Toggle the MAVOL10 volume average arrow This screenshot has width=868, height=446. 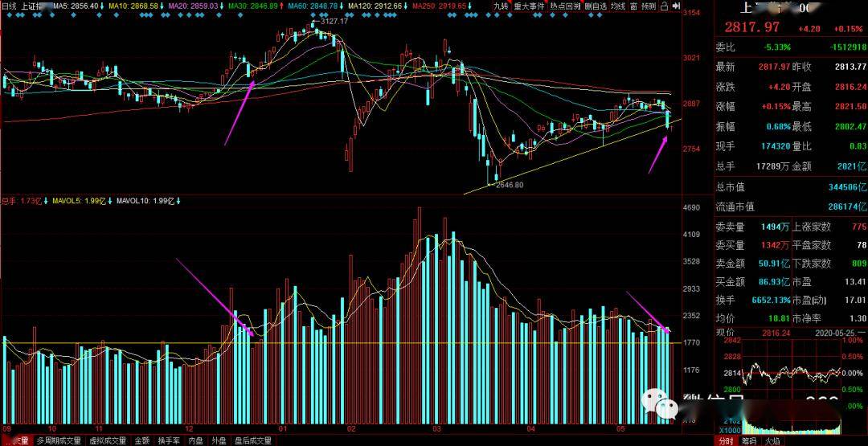[178, 201]
